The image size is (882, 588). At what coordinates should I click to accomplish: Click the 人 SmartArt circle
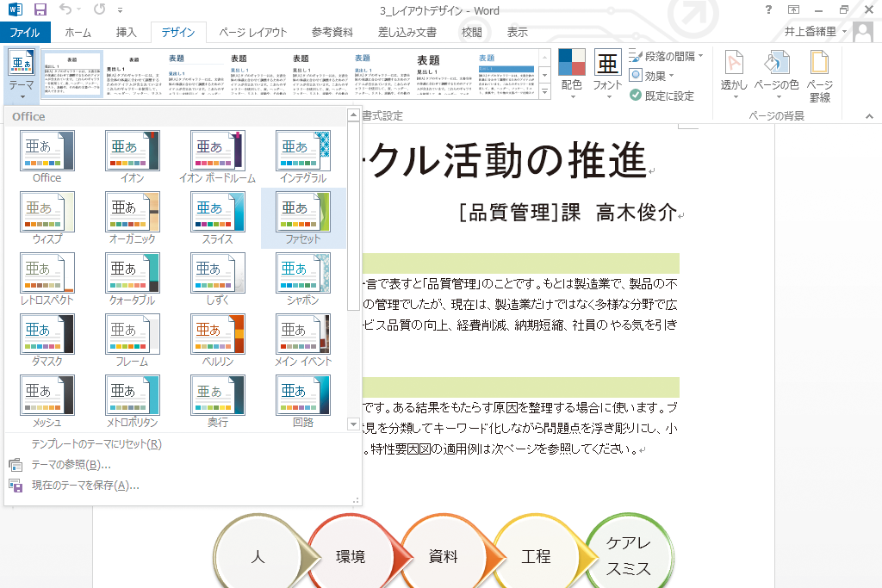pyautogui.click(x=258, y=556)
